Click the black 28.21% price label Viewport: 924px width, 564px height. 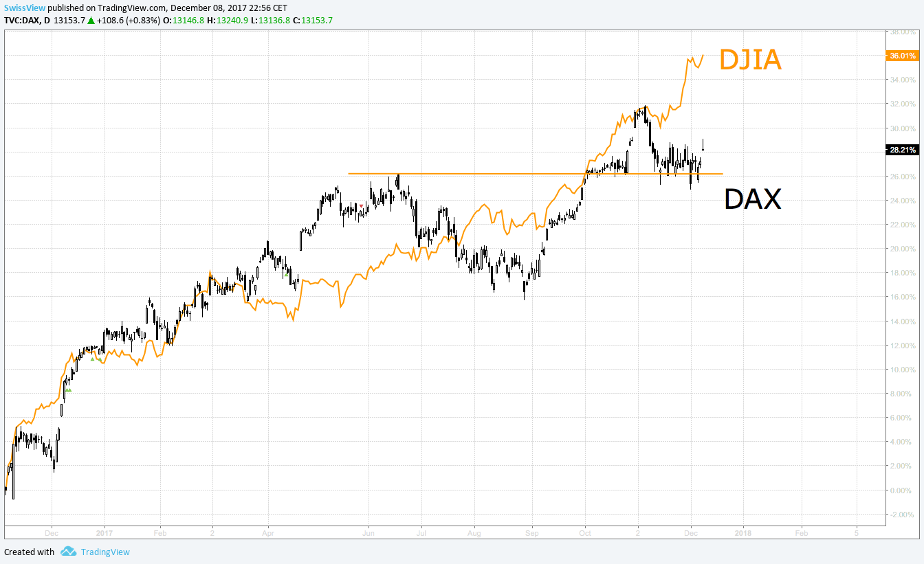pyautogui.click(x=902, y=149)
